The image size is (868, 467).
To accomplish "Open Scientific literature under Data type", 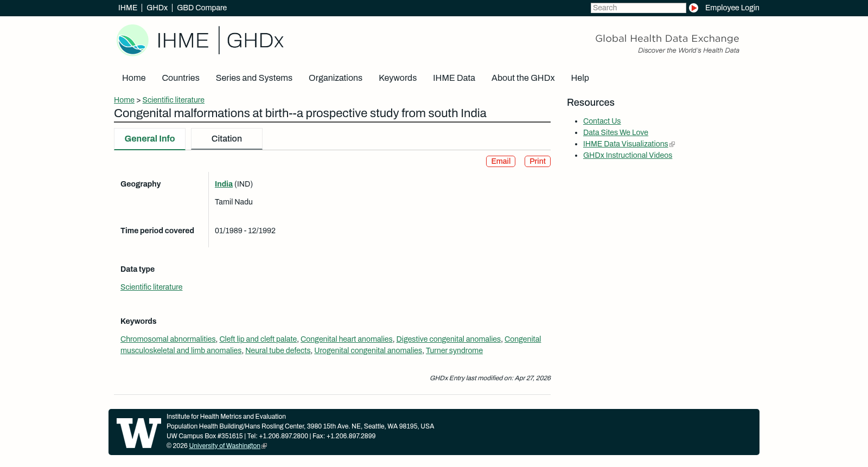I will 151,287.
